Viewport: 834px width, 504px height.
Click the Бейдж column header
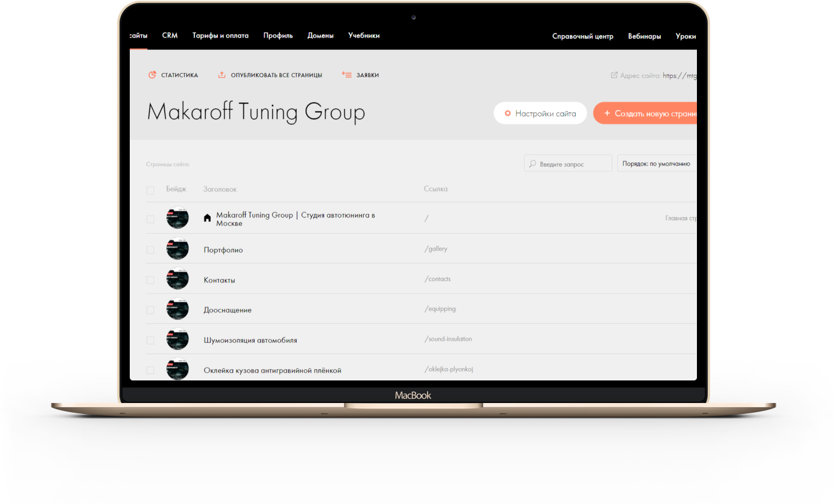pos(176,189)
